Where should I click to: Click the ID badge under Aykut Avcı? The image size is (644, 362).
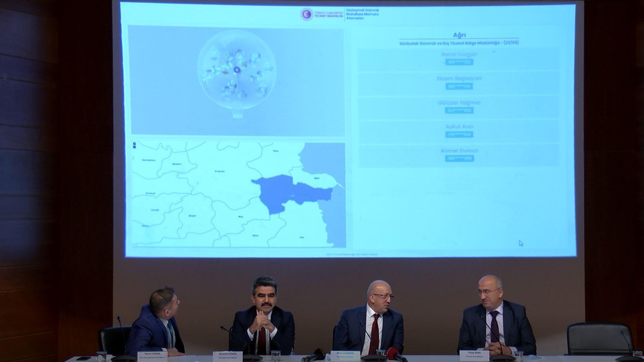pyautogui.click(x=459, y=134)
